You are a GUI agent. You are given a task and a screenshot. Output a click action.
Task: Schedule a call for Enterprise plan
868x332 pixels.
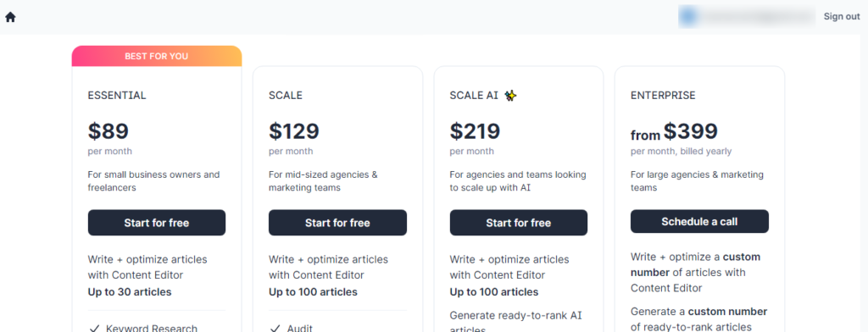click(x=699, y=221)
